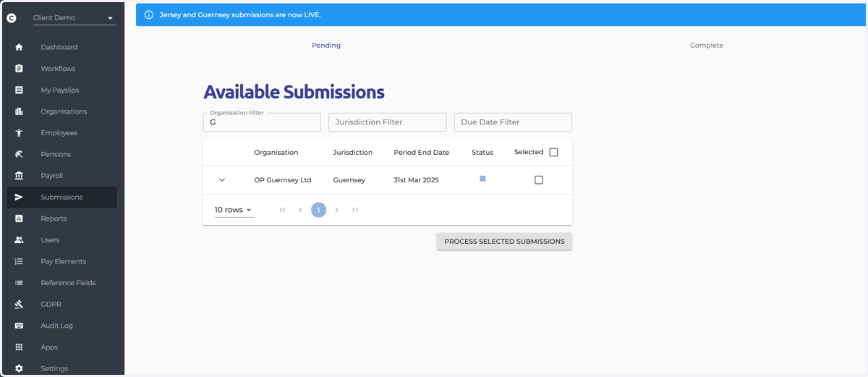The image size is (868, 377).
Task: Click page 1 pagination button
Action: pos(318,210)
